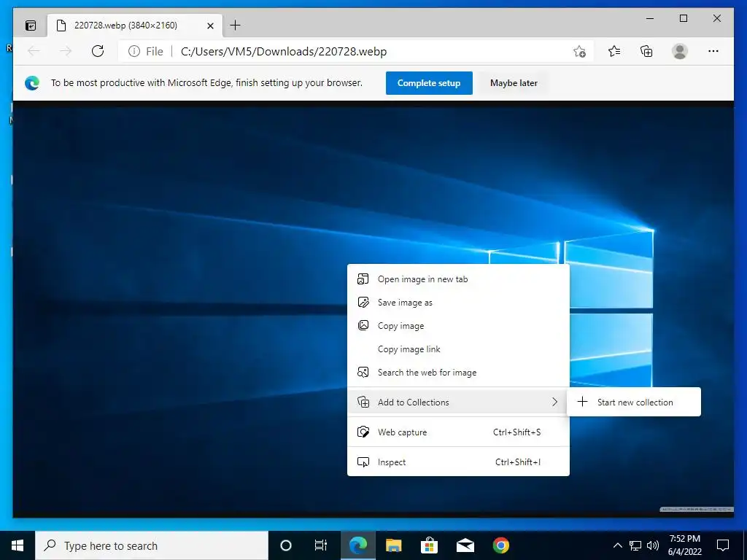Click Microsoft Edge taskbar icon
The width and height of the screenshot is (747, 560).
tap(357, 545)
